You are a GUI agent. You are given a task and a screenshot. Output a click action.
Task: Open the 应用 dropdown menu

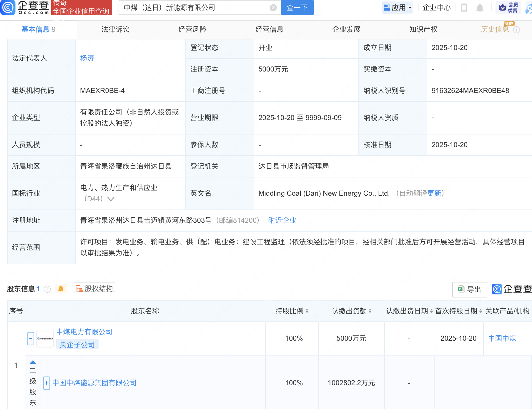click(x=398, y=8)
